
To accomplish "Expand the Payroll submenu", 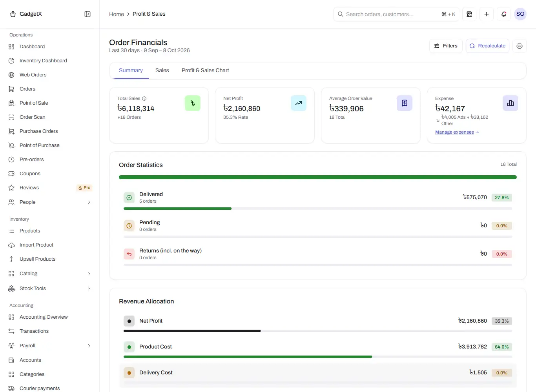I will [x=49, y=346].
